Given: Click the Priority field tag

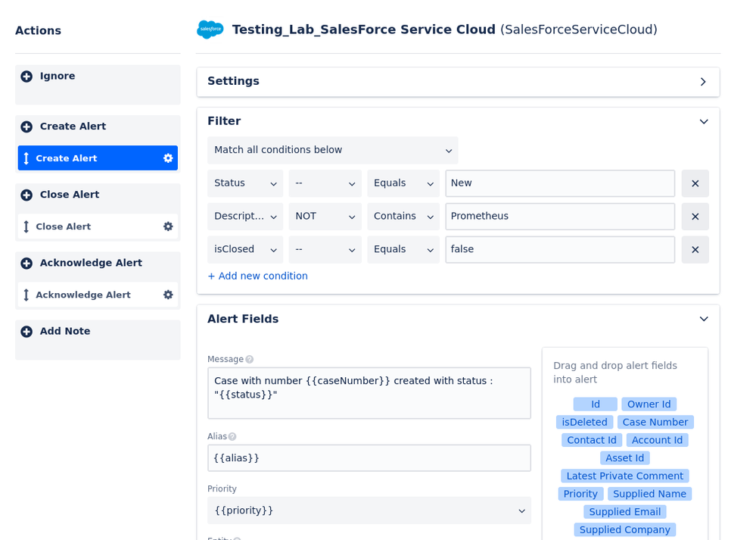Looking at the screenshot, I should pos(580,494).
